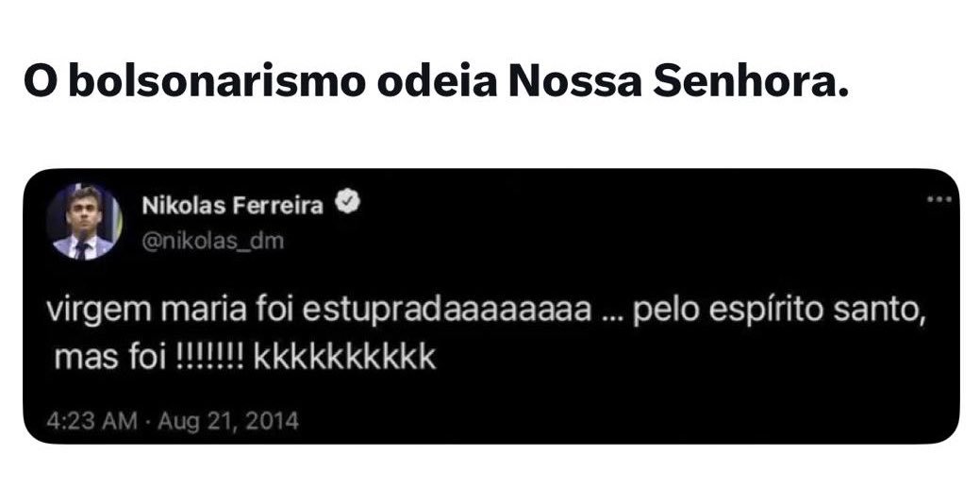Open the three-dot more options menu

938,200
